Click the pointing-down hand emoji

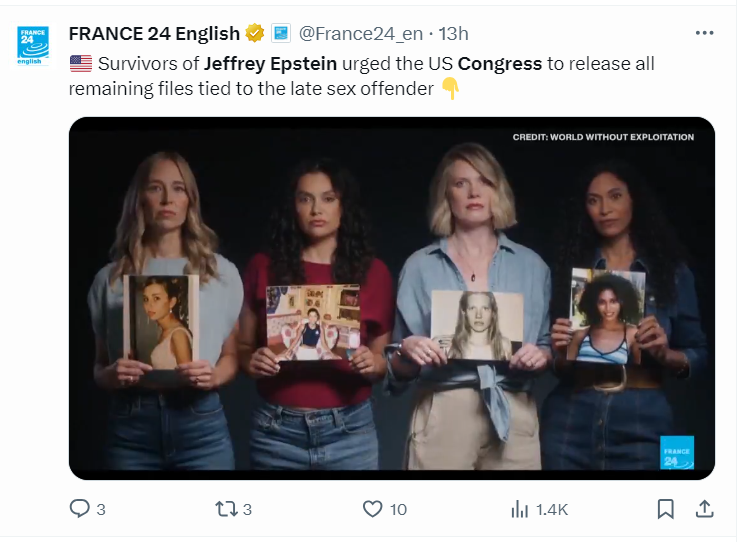point(451,88)
